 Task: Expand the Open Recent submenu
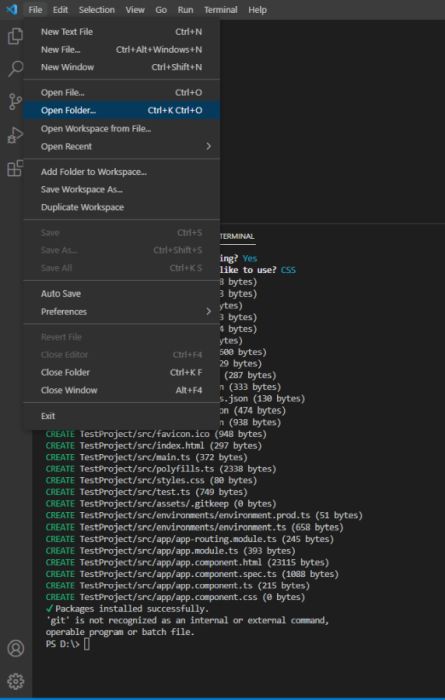[121, 146]
